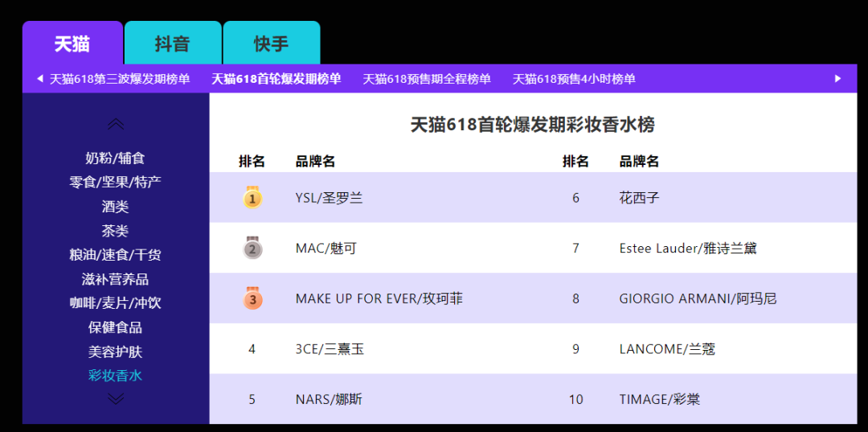Click Estee Lauder/雅诗兰黛 brand name

688,248
